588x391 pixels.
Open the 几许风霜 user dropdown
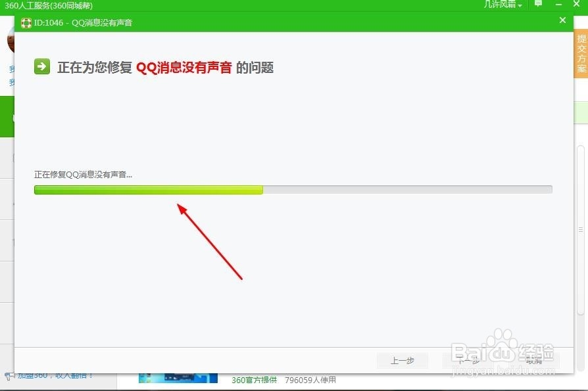(502, 5)
